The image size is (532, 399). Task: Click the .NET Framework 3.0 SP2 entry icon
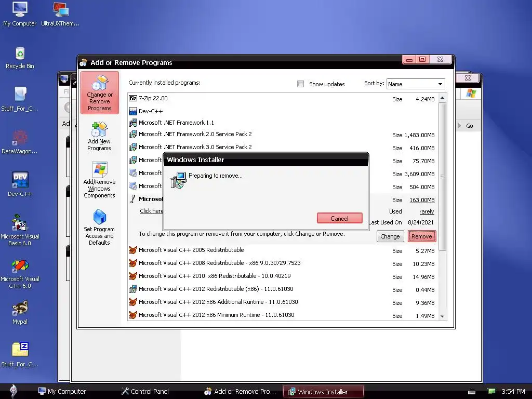(133, 147)
